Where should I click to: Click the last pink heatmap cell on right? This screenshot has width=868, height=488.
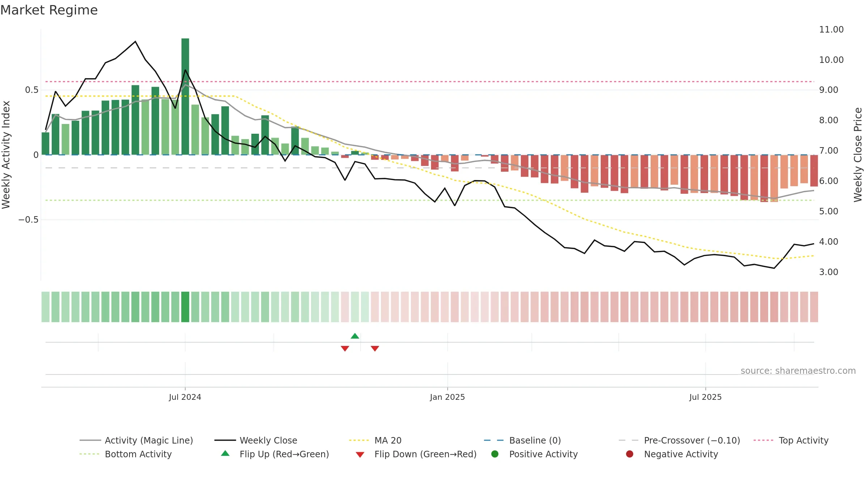[814, 307]
